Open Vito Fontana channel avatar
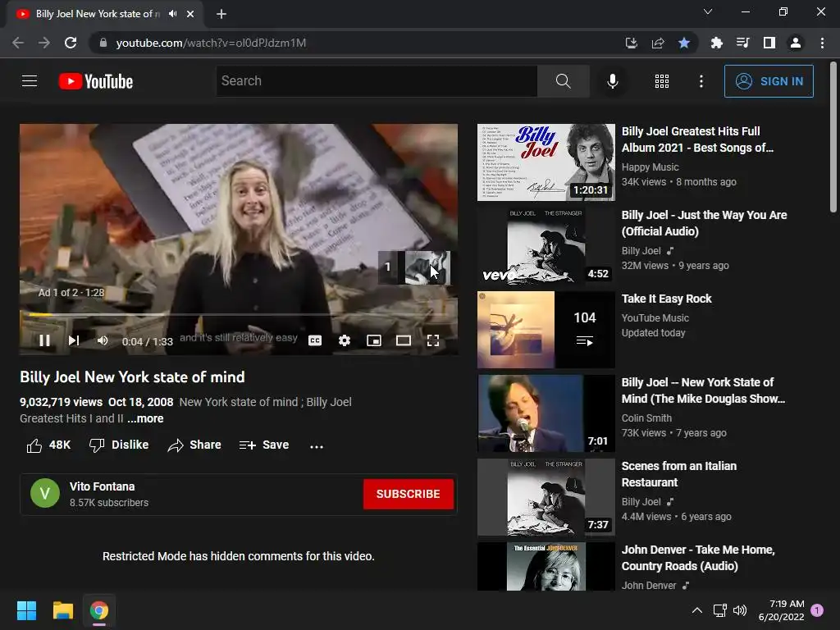This screenshot has width=840, height=630. coord(45,493)
